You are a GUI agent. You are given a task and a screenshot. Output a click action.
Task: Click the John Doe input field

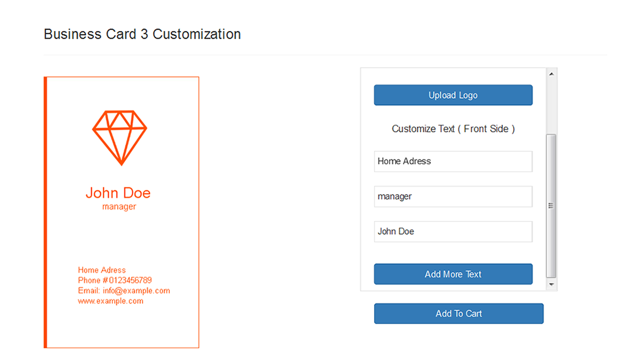click(453, 232)
